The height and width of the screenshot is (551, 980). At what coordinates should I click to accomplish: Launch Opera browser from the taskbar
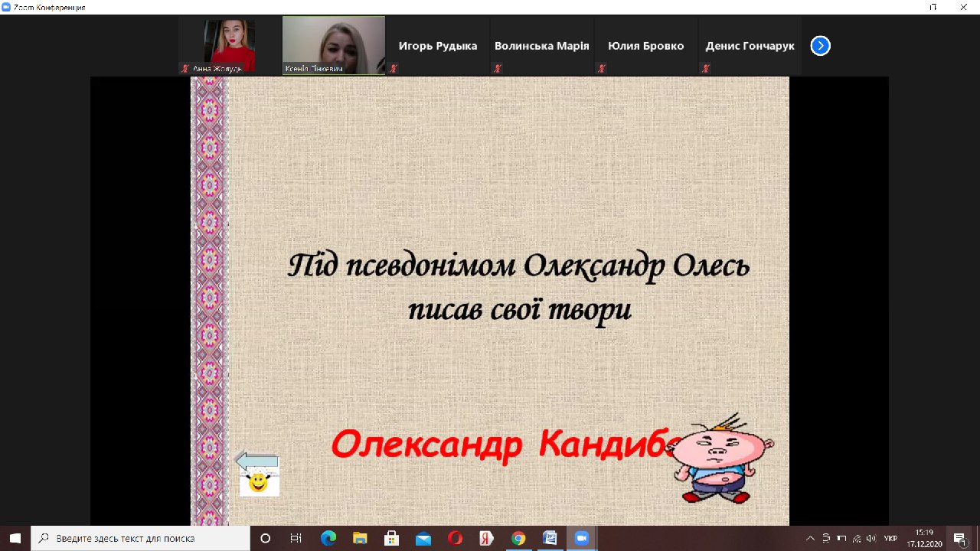[455, 538]
